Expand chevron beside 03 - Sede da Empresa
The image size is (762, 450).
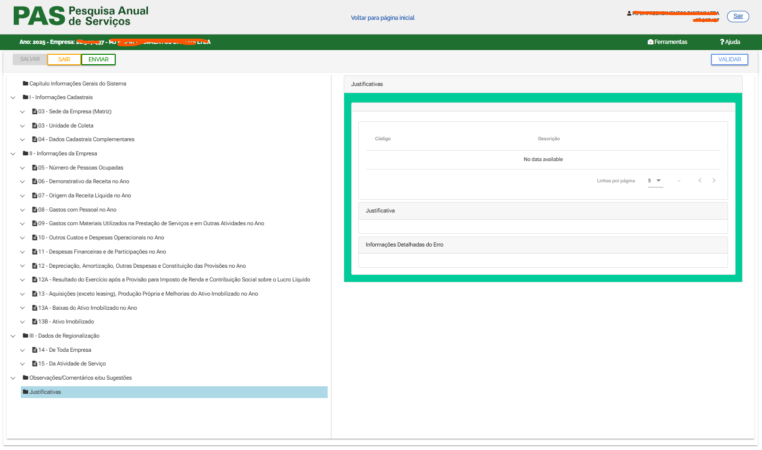pyautogui.click(x=22, y=112)
